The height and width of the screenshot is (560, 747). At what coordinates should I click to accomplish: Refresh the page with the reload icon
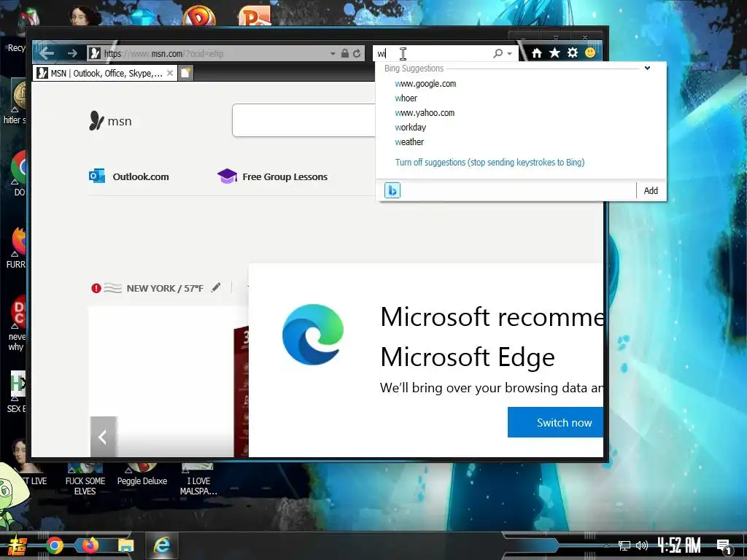(x=357, y=53)
